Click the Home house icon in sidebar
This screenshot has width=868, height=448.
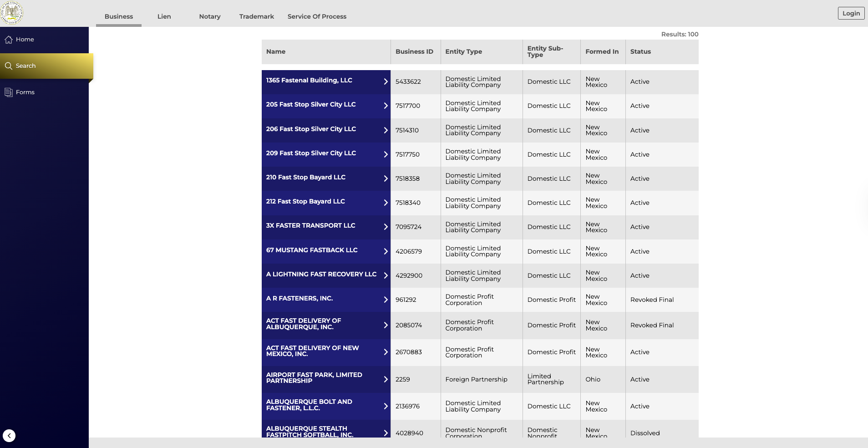[x=9, y=40]
